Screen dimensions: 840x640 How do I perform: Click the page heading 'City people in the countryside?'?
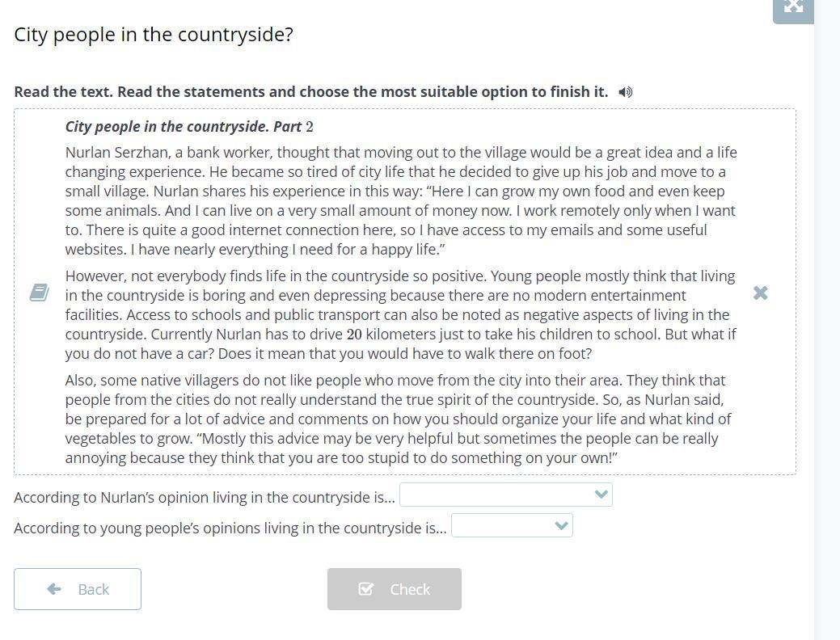(154, 35)
